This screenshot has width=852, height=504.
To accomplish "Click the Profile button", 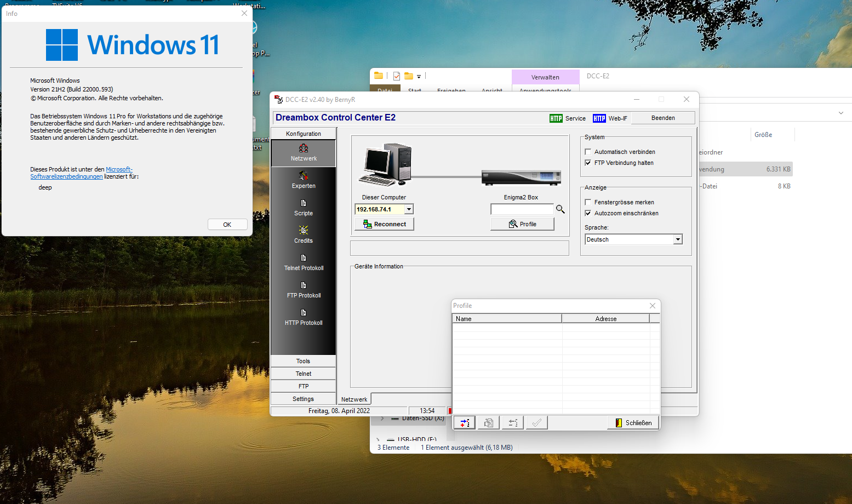I will coord(522,224).
